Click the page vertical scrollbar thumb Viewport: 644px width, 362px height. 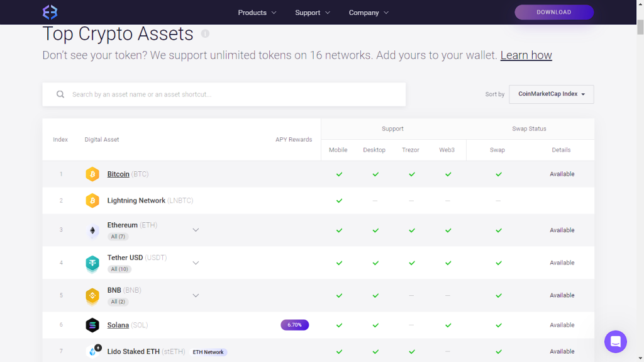[x=640, y=26]
